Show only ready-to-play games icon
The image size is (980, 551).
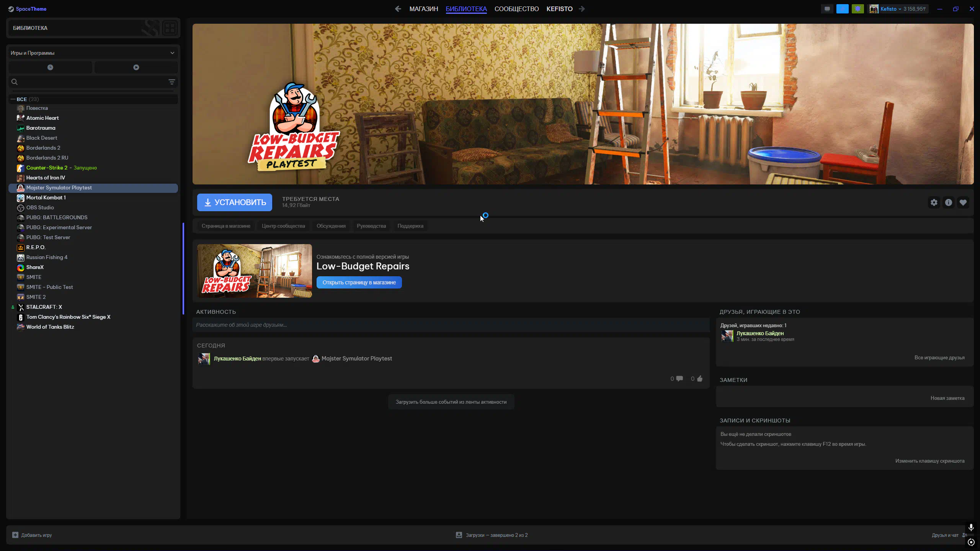pos(136,67)
